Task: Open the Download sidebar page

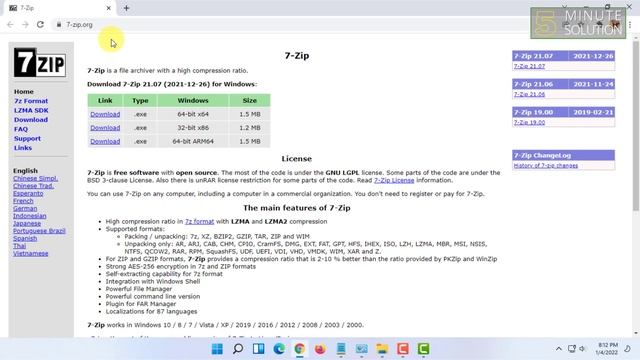Action: [31, 120]
